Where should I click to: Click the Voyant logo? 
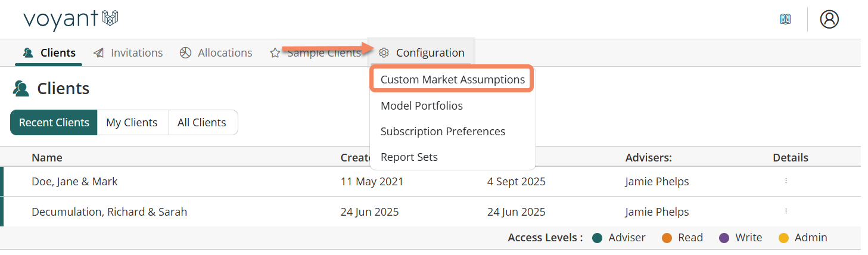tap(70, 18)
